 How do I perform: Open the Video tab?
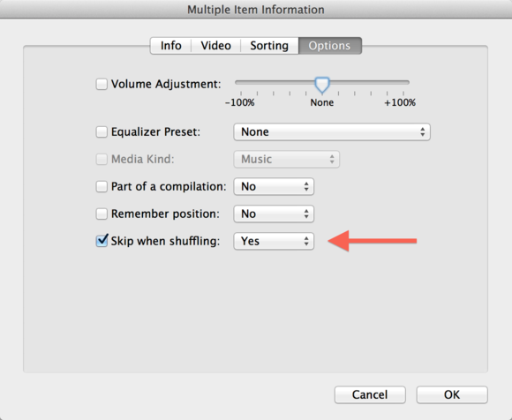[x=216, y=46]
